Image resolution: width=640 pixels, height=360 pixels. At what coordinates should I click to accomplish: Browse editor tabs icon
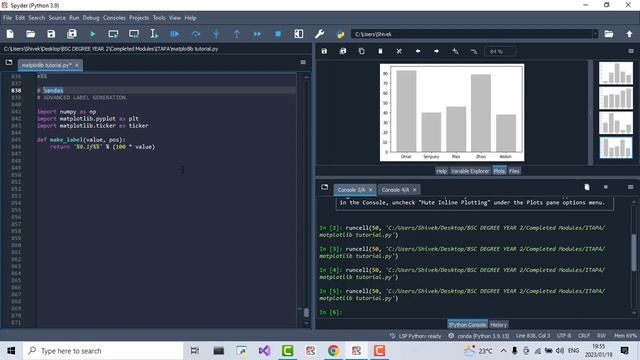[9, 63]
